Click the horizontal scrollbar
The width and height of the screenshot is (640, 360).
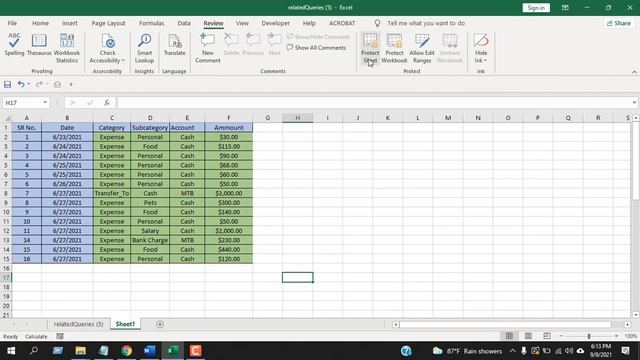tap(505, 324)
